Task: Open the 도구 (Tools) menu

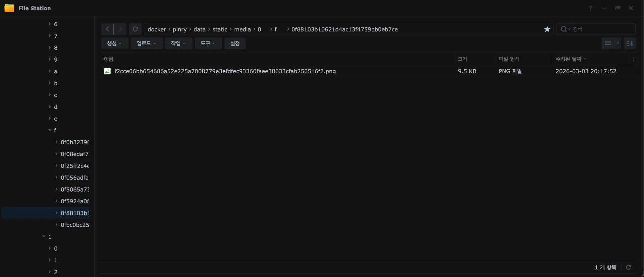Action: 208,43
